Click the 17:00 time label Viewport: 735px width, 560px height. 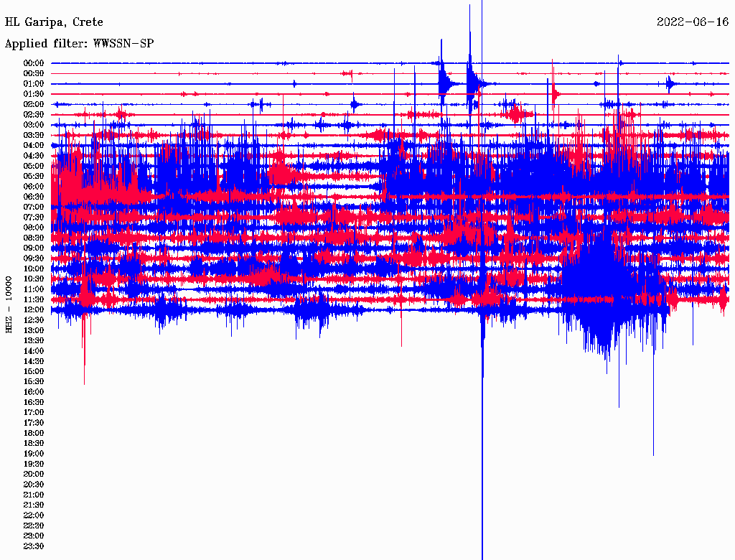coord(34,413)
